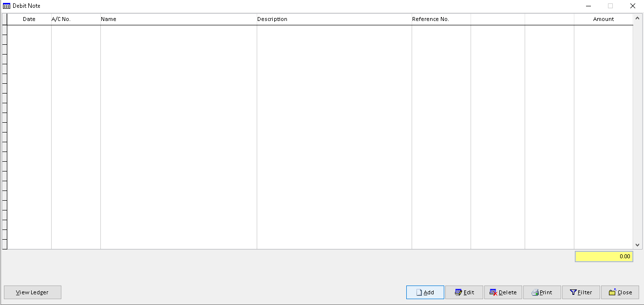The image size is (644, 305).
Task: Select the yellow total amount field
Action: (x=604, y=256)
